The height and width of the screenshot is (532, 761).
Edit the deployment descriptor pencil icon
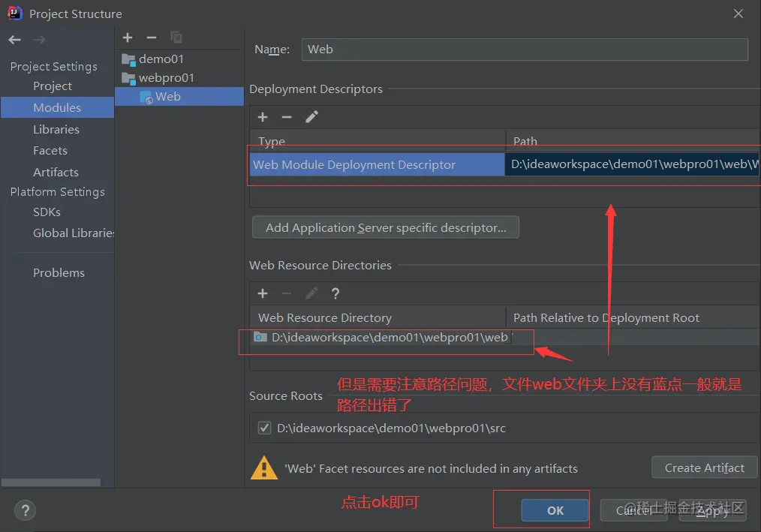pos(311,117)
